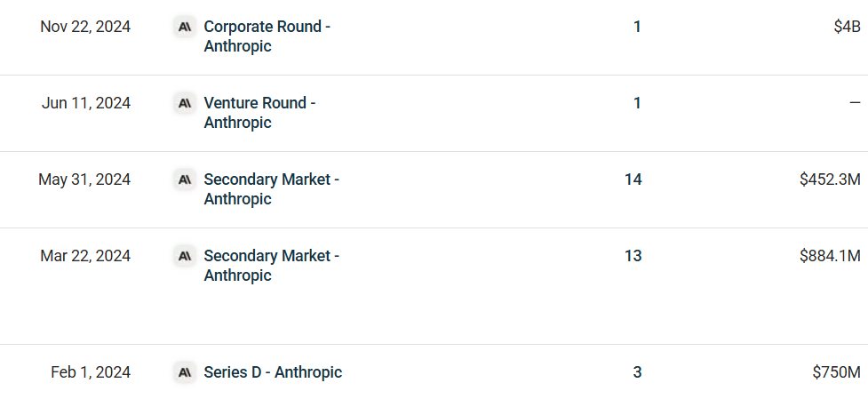The height and width of the screenshot is (399, 868).
Task: Select the Jun 11, 2024 date cell
Action: pos(86,103)
